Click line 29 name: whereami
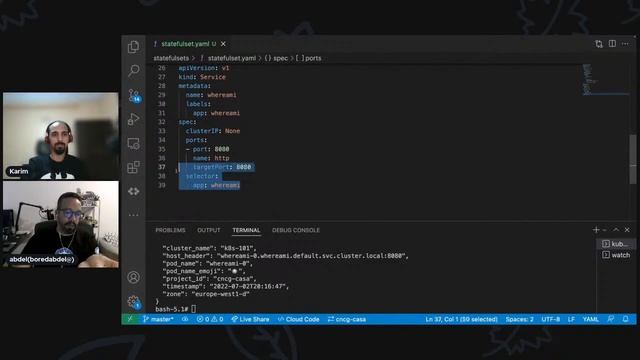This screenshot has width=640, height=360. (211, 95)
